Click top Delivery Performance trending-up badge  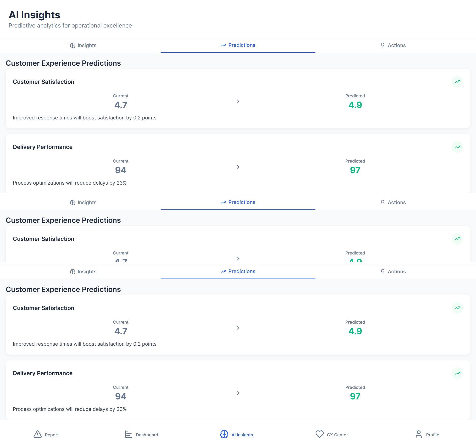(x=457, y=147)
